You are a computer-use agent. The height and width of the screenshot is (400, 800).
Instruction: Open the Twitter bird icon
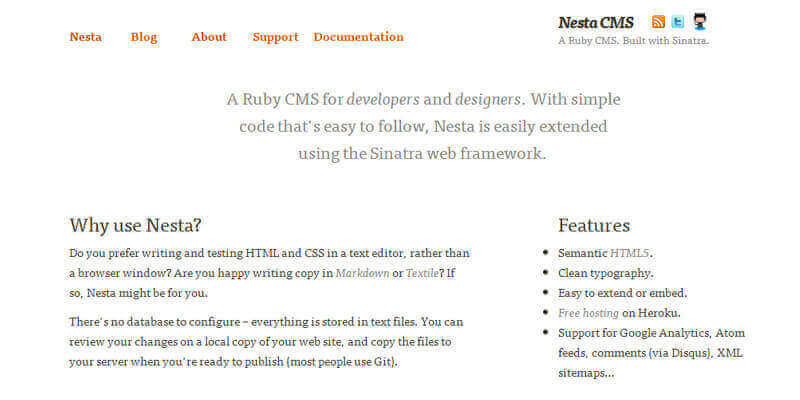coord(678,22)
